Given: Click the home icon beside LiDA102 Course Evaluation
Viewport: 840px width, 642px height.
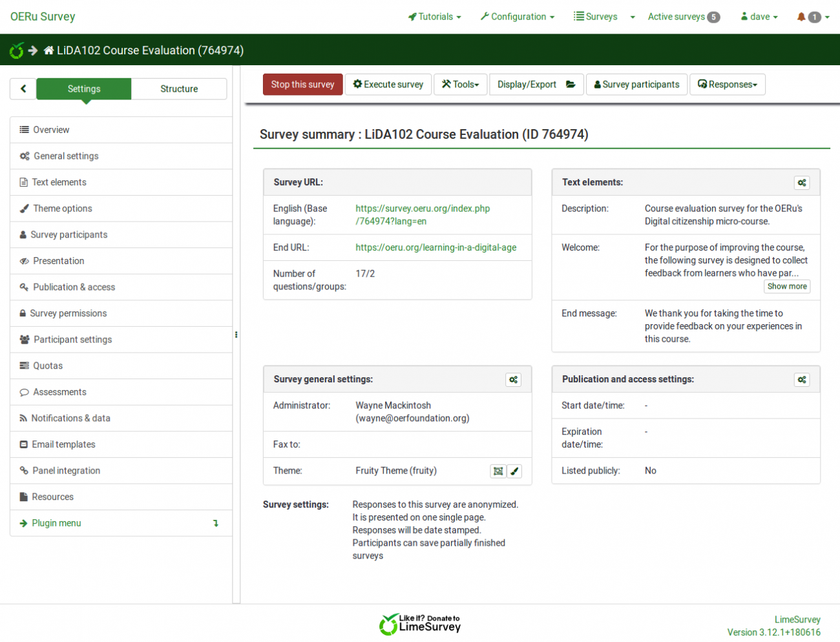Looking at the screenshot, I should click(48, 50).
